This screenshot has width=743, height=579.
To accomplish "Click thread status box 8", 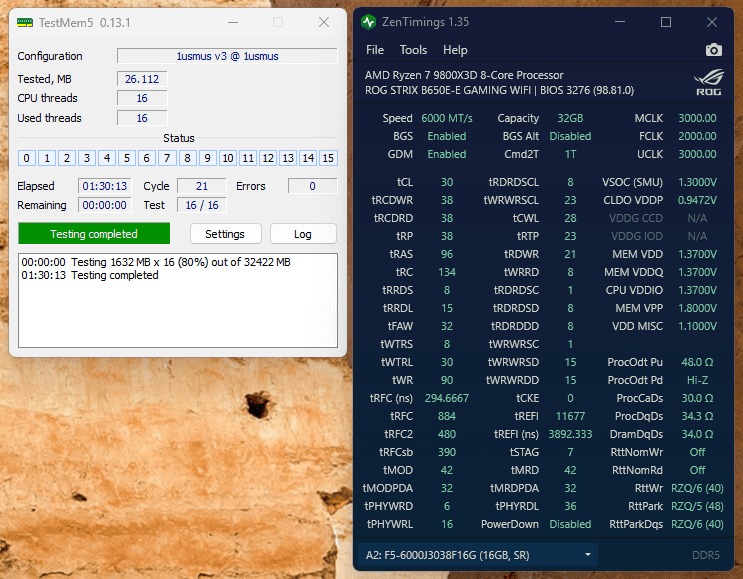I will 187,158.
